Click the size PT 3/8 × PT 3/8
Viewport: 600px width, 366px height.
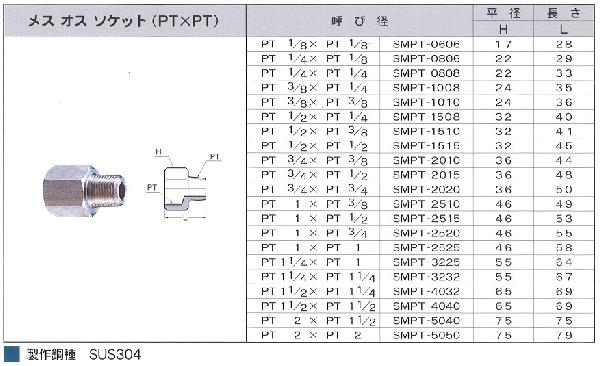click(x=315, y=103)
